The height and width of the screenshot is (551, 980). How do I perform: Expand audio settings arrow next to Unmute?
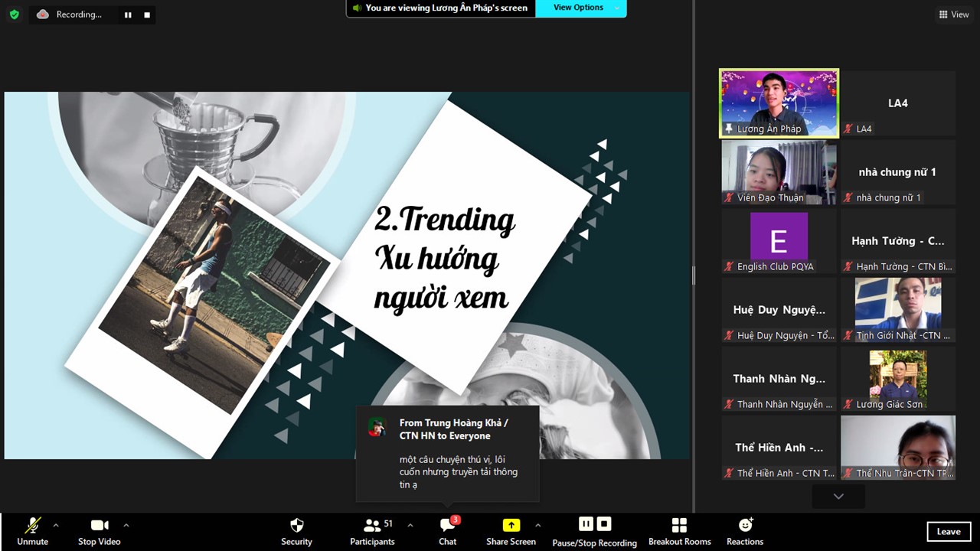point(56,525)
